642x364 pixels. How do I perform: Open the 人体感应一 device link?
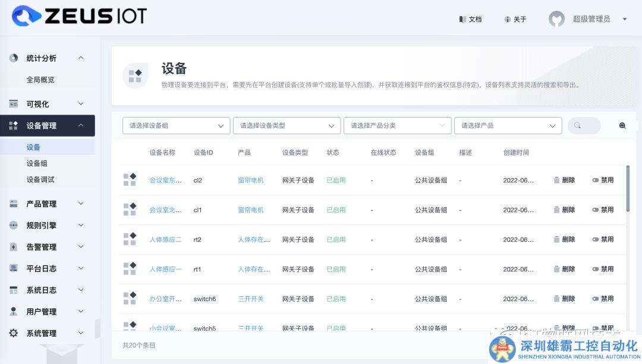click(165, 269)
